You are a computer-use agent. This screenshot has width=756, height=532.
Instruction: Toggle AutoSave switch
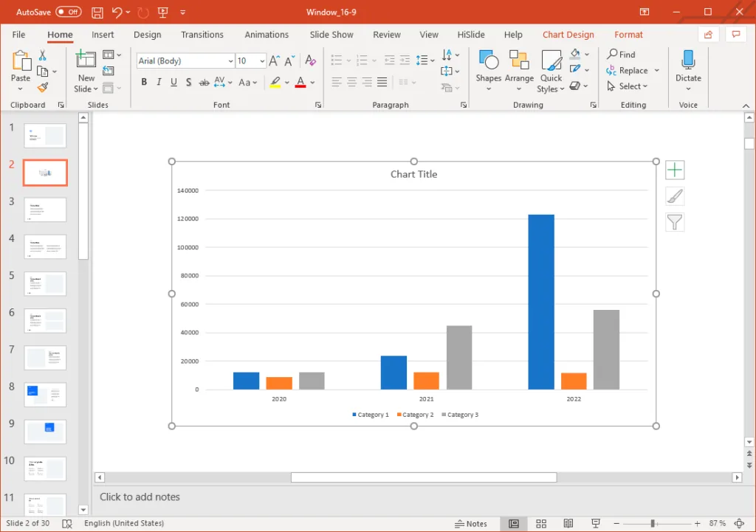click(69, 12)
